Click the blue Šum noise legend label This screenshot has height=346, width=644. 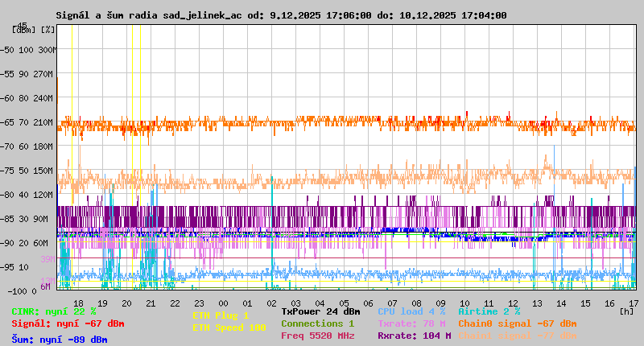[60, 340]
